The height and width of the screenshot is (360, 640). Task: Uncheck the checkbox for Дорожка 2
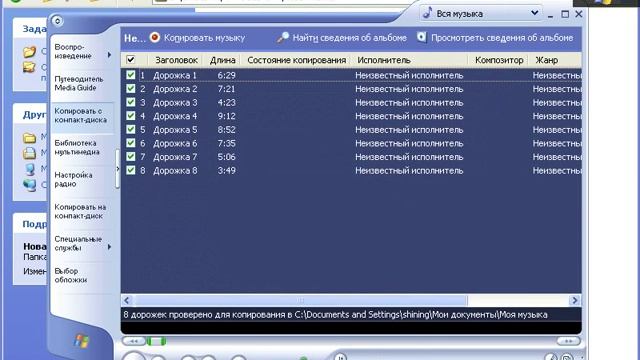click(x=131, y=89)
